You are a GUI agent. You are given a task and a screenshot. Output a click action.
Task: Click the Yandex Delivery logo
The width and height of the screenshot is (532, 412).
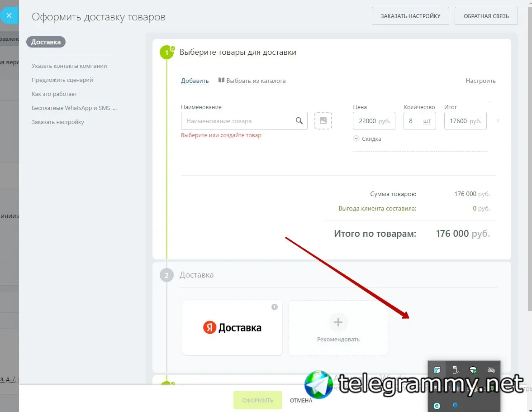232,328
